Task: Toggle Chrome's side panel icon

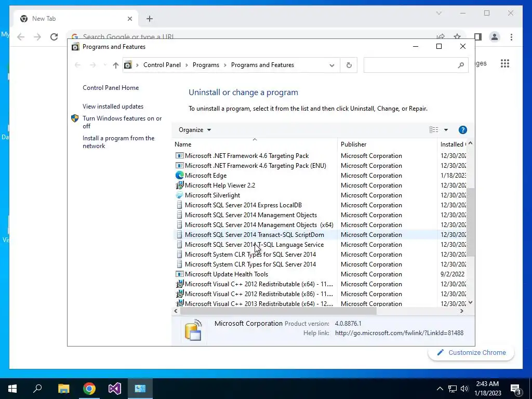Action: tap(478, 37)
